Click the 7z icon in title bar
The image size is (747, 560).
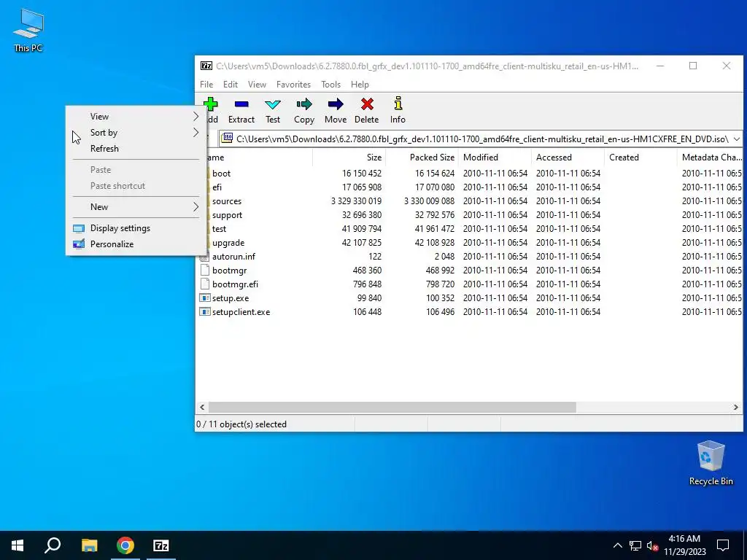point(206,66)
